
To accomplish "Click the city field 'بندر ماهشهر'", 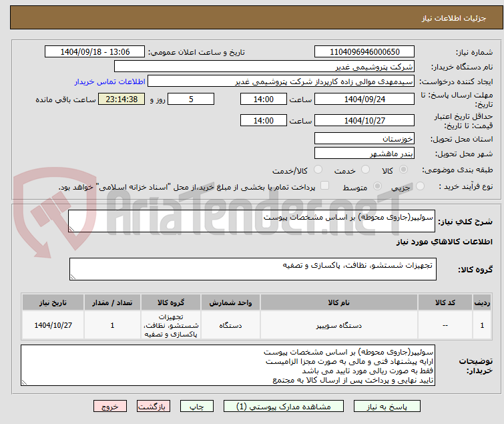I will (x=364, y=154).
